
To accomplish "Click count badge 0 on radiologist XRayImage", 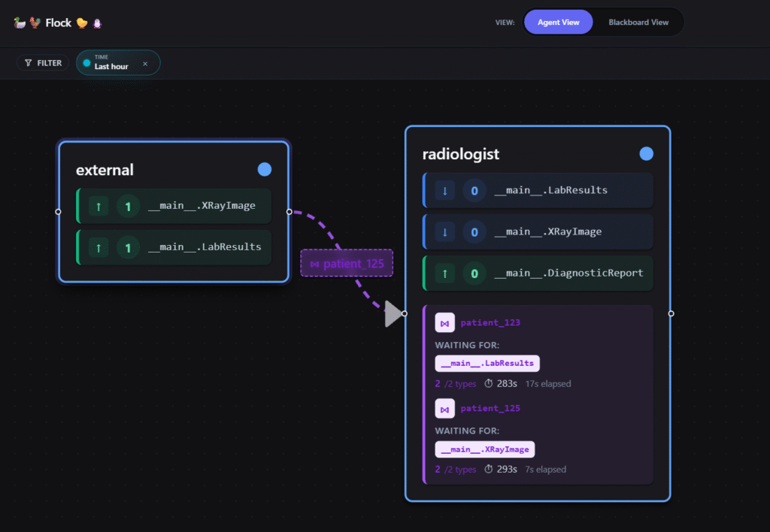I will (474, 231).
